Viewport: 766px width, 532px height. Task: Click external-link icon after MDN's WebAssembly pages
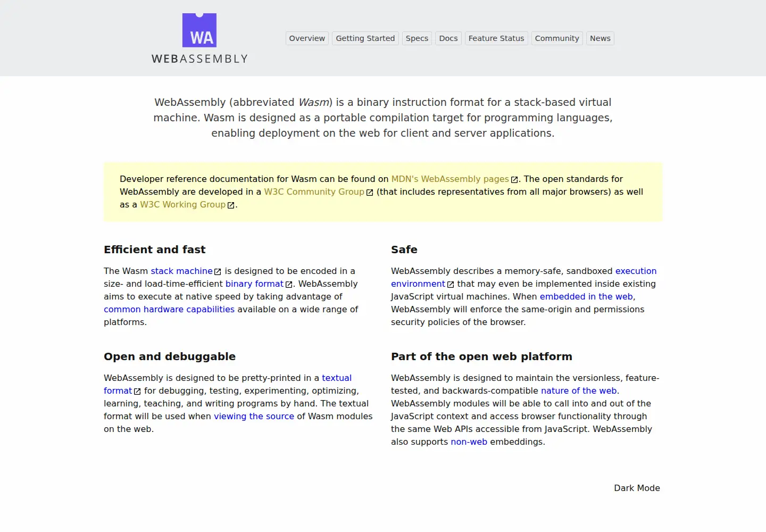point(514,180)
